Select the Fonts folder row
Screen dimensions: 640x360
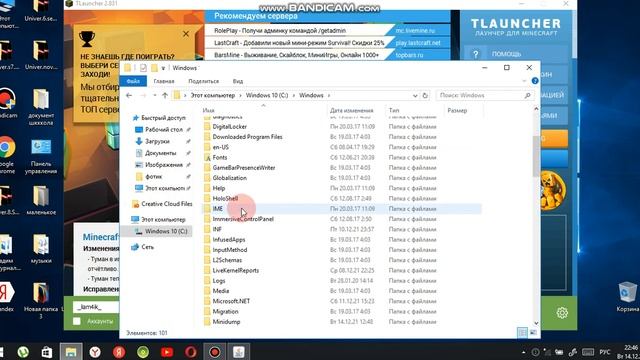342,158
